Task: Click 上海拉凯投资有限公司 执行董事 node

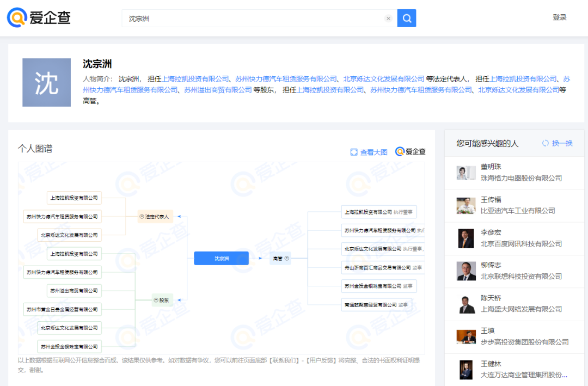Action: tap(379, 212)
